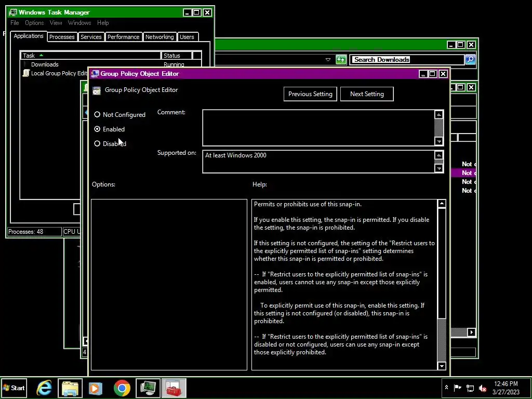Screen dimensions: 532x399
Task: Click inside the Comment text box
Action: coord(318,128)
